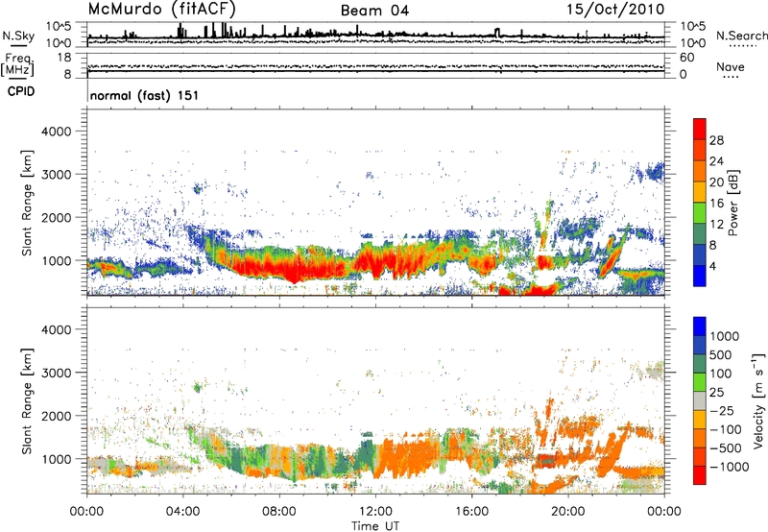The height and width of the screenshot is (532, 768).
Task: Click the '18' frequency axis label
Action: point(64,58)
